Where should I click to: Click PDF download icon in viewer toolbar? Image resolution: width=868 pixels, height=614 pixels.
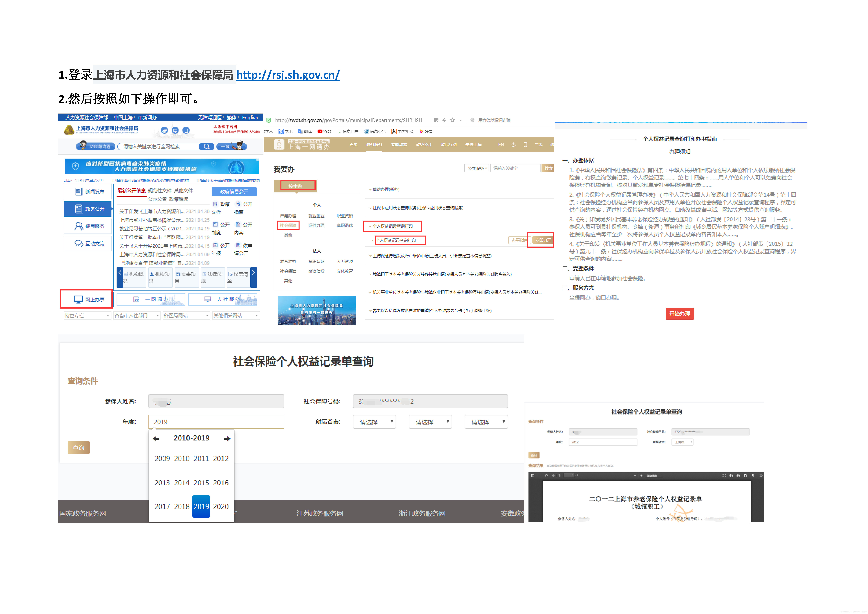(x=746, y=476)
